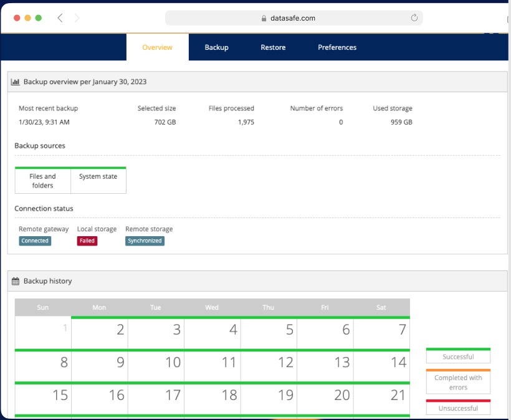Viewport: 511px width, 420px height.
Task: Click the Synchronized badge under Remote storage
Action: click(x=145, y=241)
